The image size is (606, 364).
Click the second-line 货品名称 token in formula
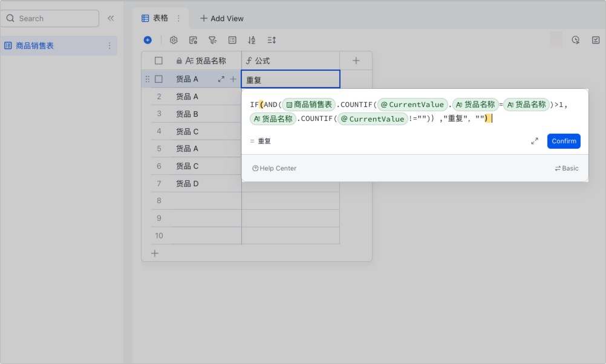[273, 119]
